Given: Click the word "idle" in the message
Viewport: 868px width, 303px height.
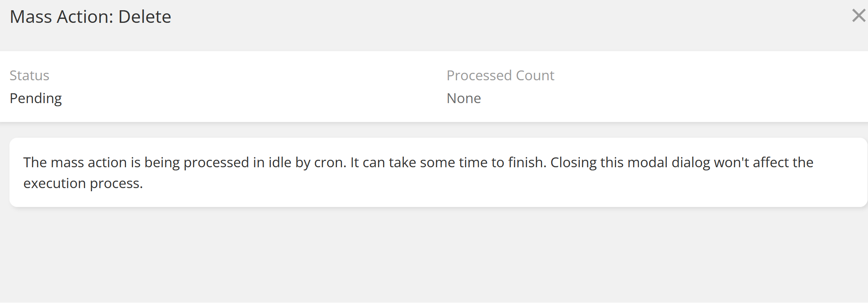Looking at the screenshot, I should coord(280,163).
